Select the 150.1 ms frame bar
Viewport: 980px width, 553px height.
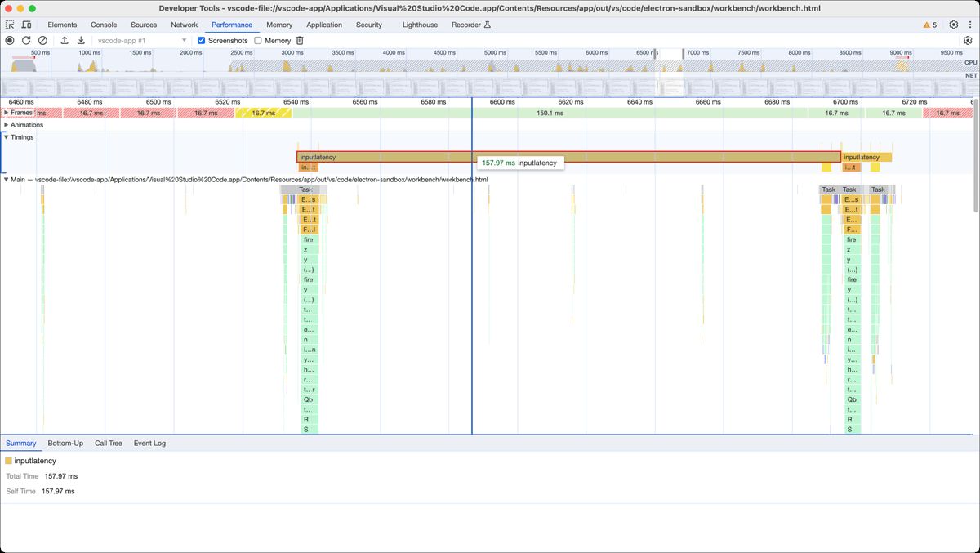pos(550,113)
